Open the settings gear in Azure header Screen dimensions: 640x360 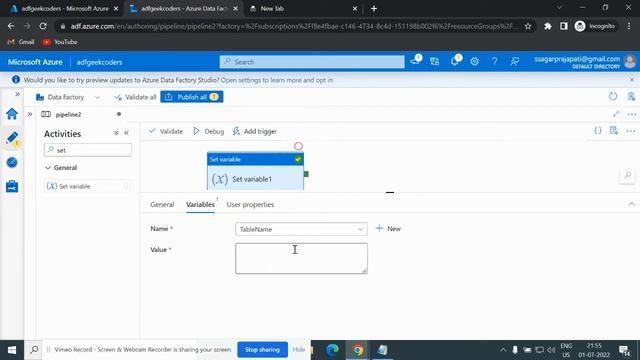[474, 62]
